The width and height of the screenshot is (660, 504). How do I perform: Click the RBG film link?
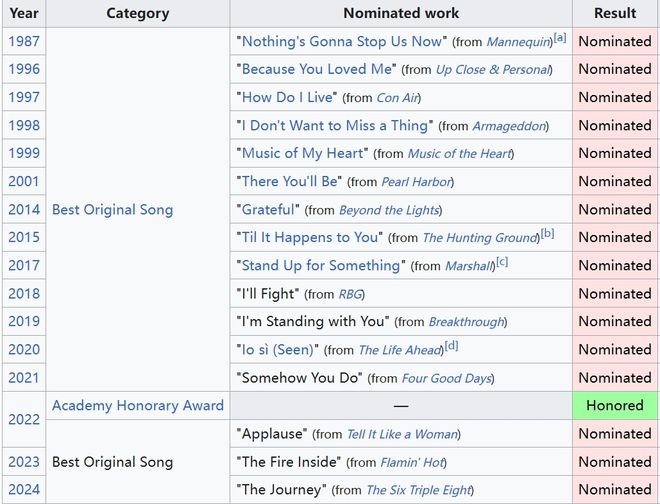point(348,294)
